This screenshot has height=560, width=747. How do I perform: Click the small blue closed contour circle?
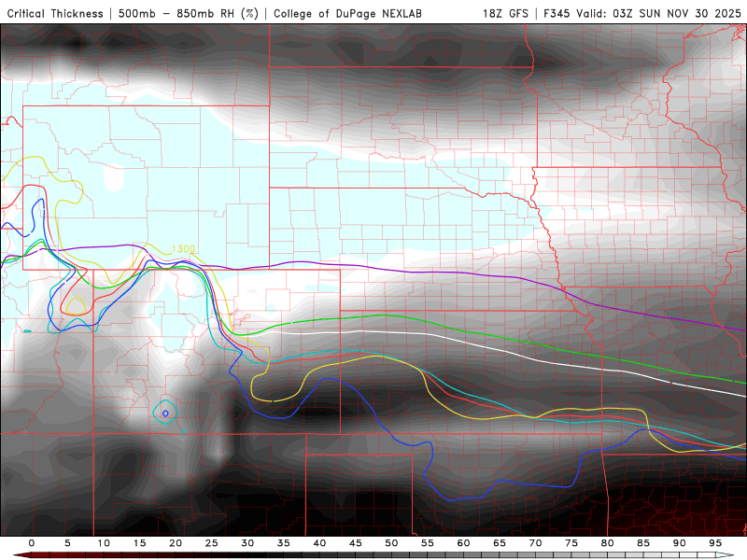tap(165, 413)
